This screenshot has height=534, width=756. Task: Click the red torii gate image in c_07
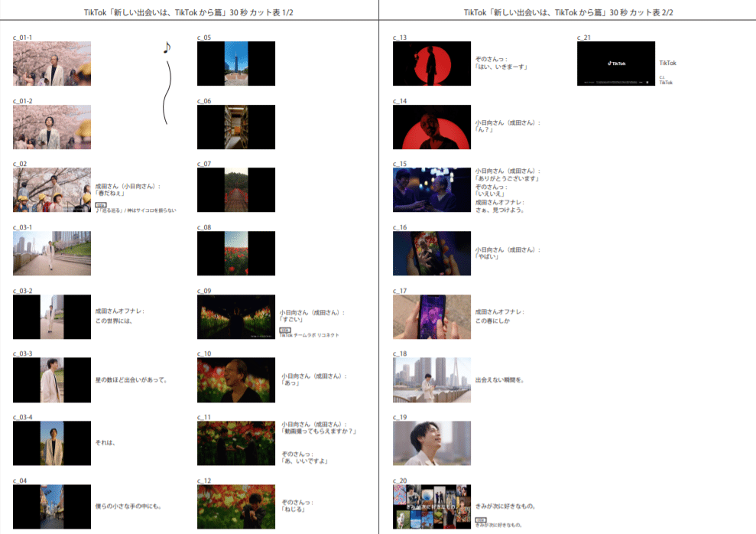coord(236,189)
